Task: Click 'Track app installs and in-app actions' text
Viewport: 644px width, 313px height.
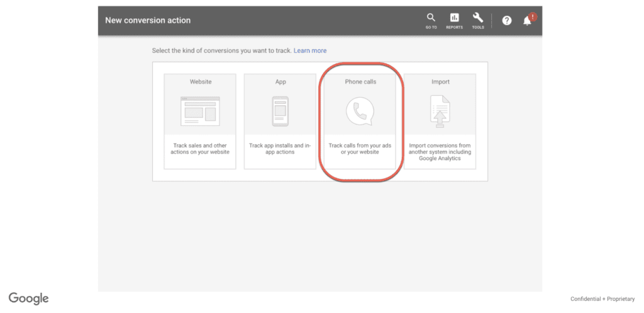Action: (x=280, y=149)
